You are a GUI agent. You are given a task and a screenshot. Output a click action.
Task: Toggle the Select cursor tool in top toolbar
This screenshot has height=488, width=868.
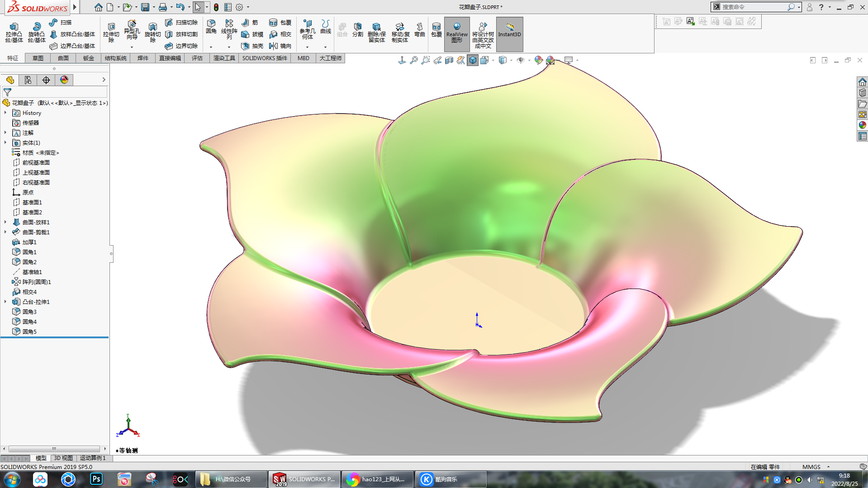198,7
